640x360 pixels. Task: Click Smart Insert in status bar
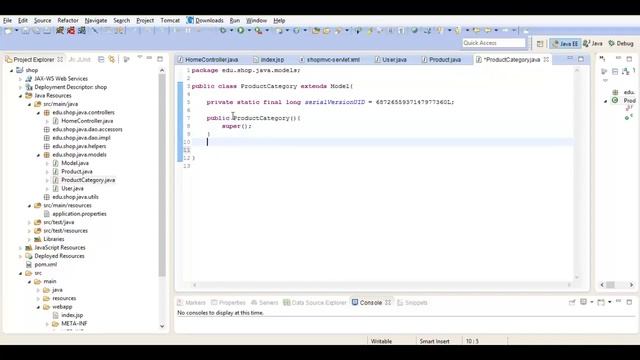(x=434, y=341)
